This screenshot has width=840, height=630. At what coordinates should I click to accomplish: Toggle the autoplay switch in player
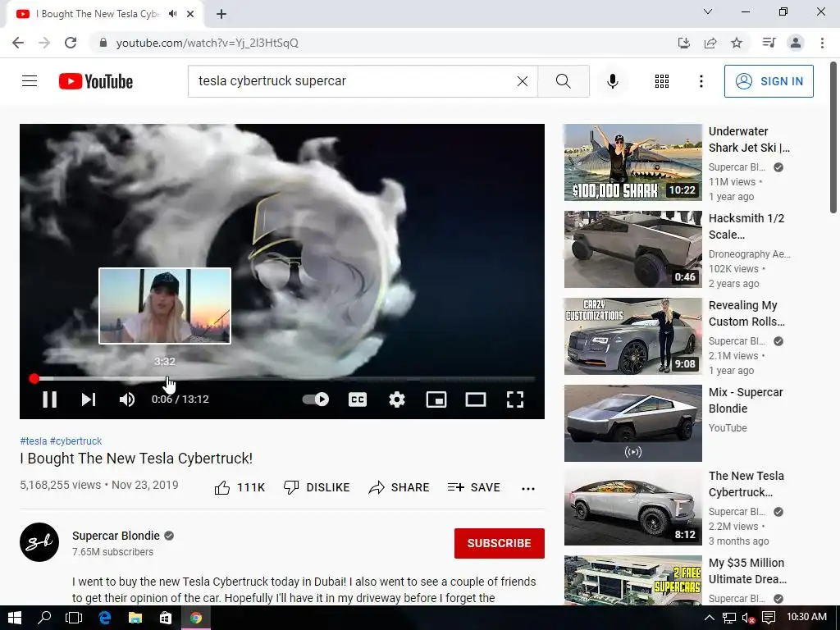pyautogui.click(x=316, y=399)
